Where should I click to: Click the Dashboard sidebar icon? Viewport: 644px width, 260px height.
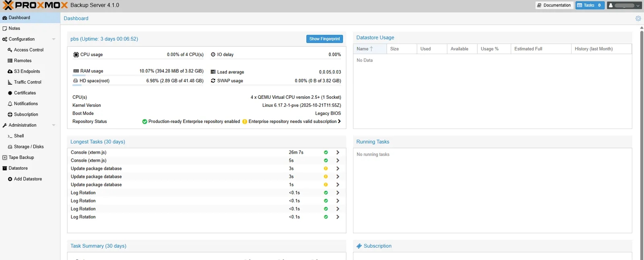pyautogui.click(x=5, y=18)
